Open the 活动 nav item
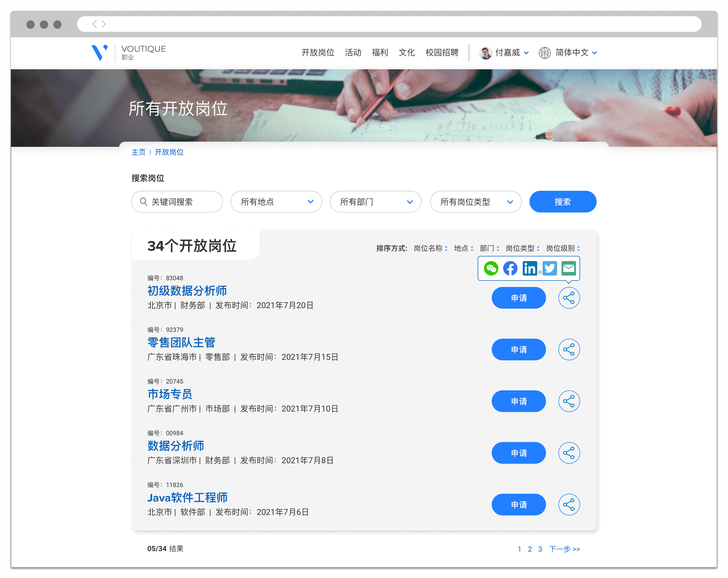The image size is (728, 578). [353, 53]
